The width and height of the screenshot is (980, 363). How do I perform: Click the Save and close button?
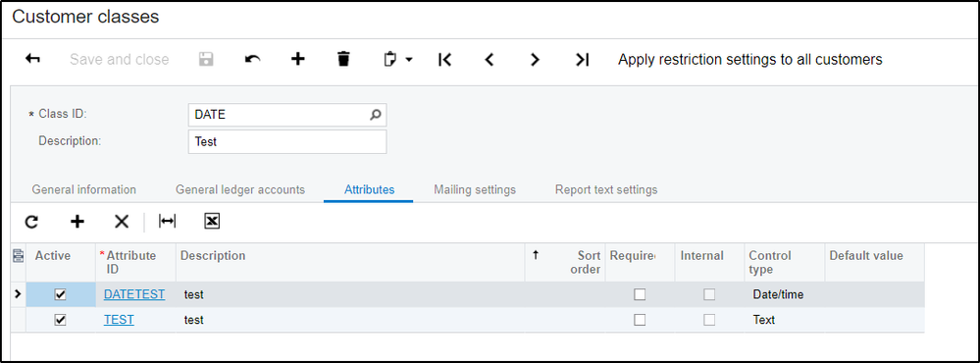tap(119, 59)
